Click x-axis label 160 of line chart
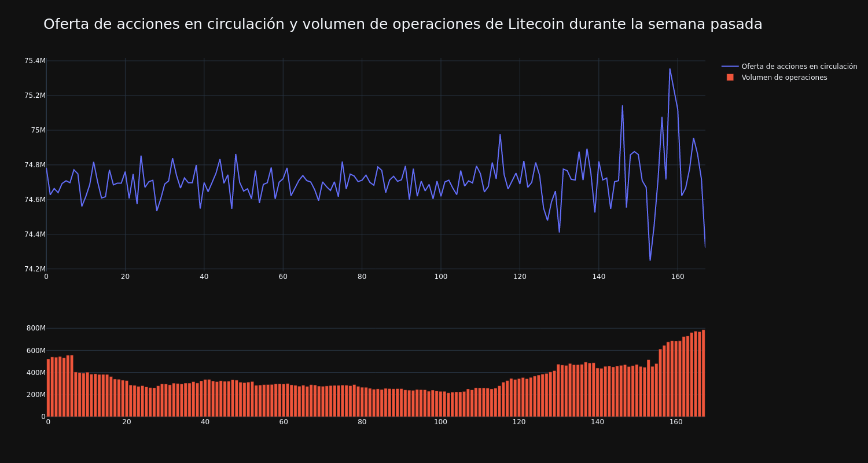This screenshot has height=463, width=868. (678, 277)
